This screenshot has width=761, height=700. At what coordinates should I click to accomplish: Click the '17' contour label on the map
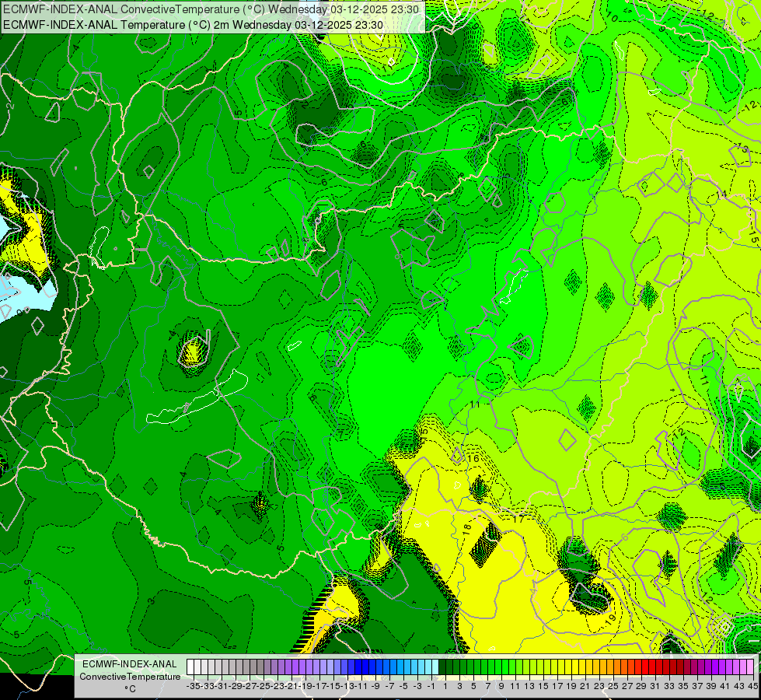(518, 519)
